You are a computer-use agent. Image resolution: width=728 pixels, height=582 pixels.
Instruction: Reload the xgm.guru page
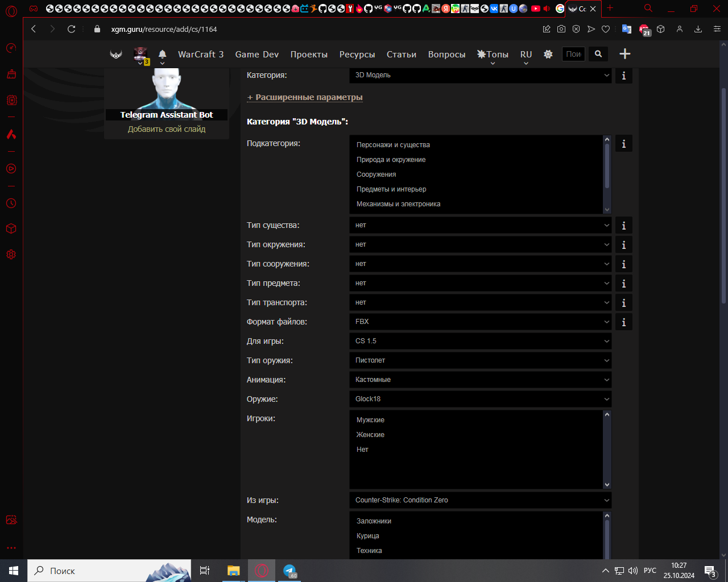pos(72,29)
